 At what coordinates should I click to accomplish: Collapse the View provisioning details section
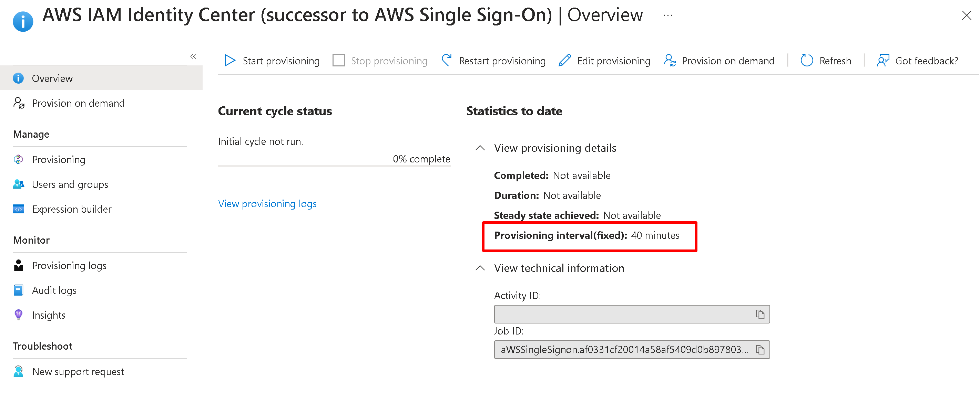(480, 148)
